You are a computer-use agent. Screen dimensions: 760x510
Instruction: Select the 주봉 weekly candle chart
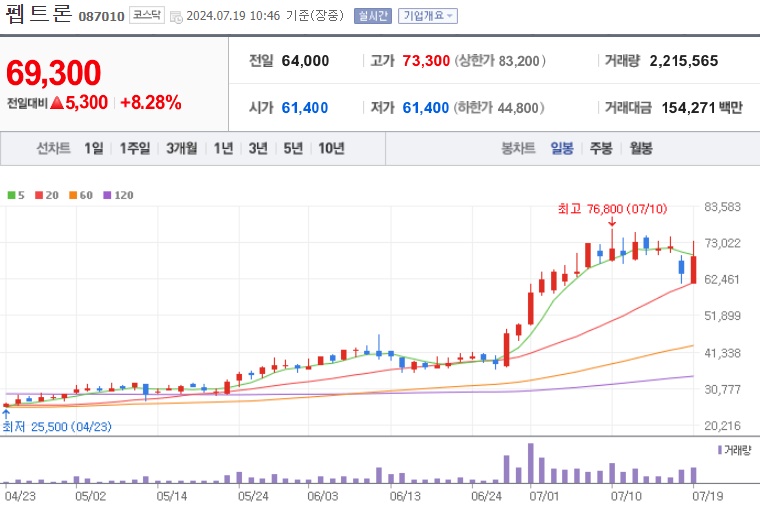[x=601, y=148]
